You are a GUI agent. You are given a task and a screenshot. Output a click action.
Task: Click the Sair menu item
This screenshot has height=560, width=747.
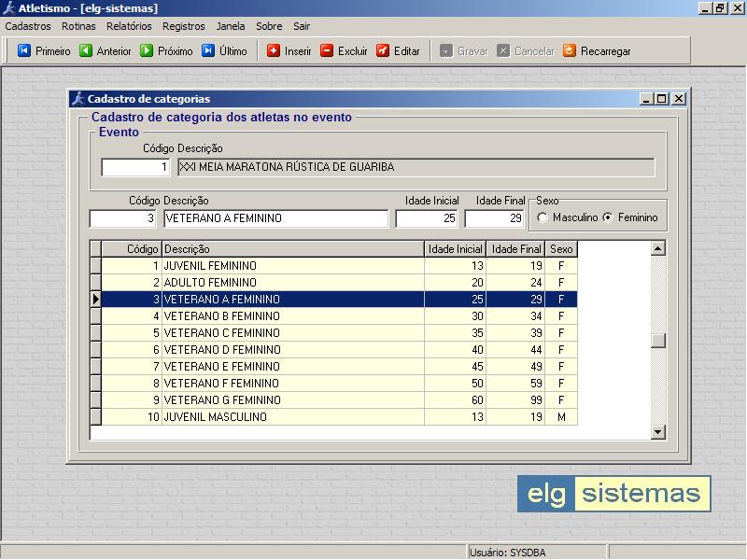coord(302,26)
